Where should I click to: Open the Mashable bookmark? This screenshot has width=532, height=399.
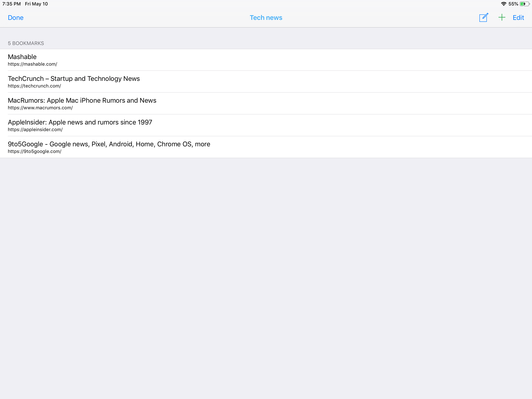tap(22, 57)
